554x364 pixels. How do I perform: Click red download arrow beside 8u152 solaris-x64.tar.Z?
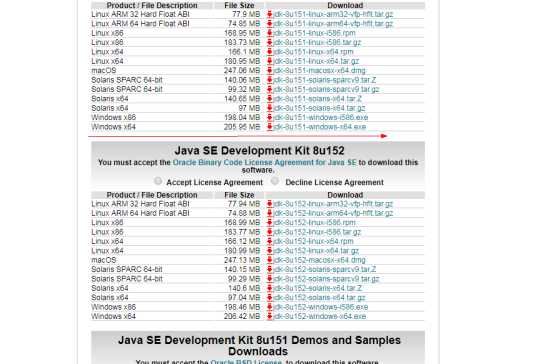[x=270, y=288]
